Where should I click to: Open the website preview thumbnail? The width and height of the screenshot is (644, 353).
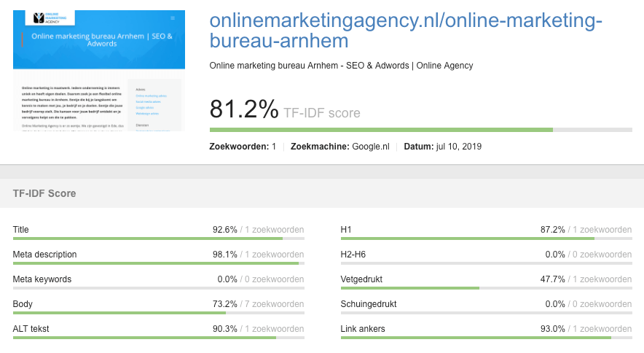pyautogui.click(x=99, y=71)
